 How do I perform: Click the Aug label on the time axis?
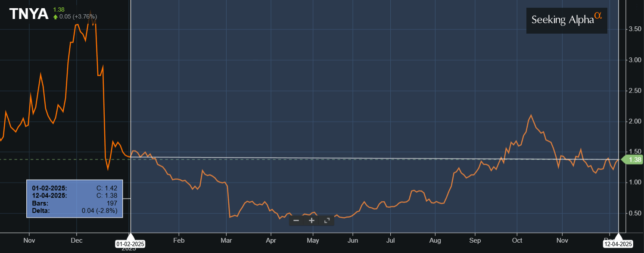[435, 240]
